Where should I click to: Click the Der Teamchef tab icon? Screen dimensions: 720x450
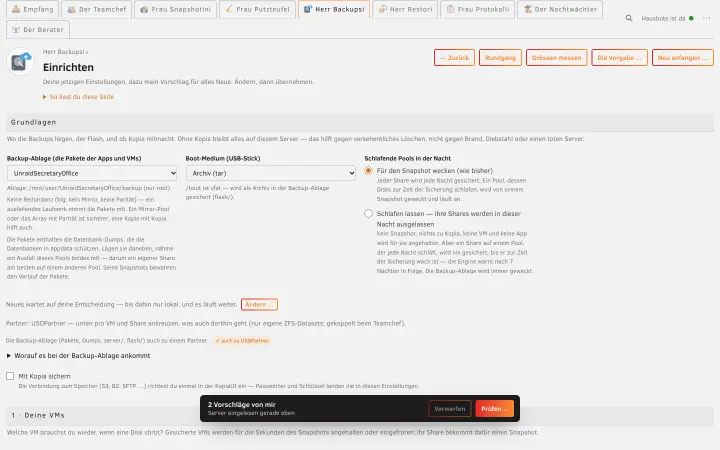click(x=71, y=9)
